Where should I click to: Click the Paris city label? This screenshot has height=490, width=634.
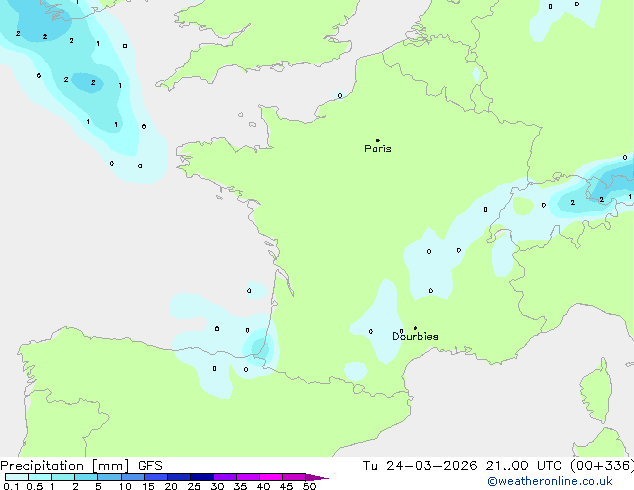378,149
